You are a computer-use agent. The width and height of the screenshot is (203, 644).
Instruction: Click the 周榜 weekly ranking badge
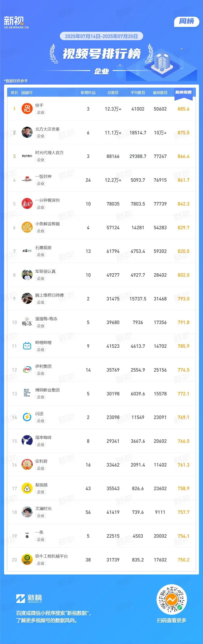pos(187,22)
